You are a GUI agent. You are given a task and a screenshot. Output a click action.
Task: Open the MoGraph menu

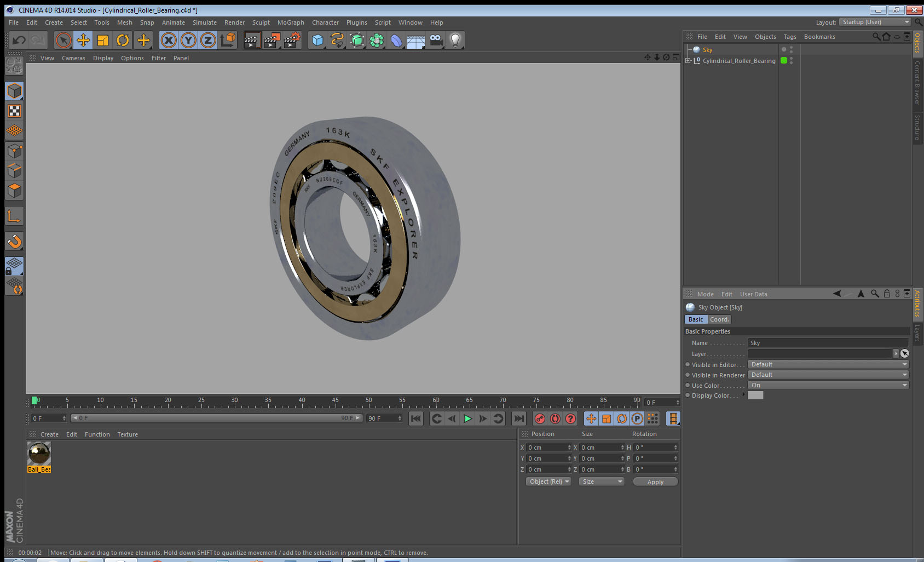point(291,22)
